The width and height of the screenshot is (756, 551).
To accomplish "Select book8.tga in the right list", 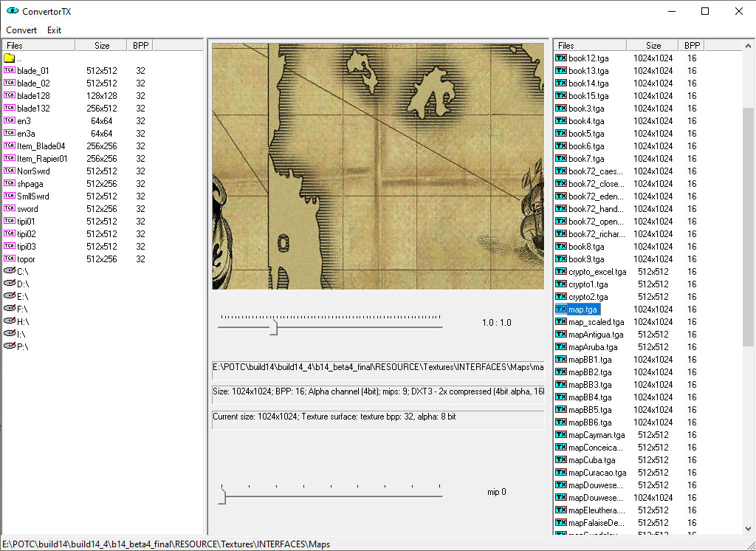I will (586, 246).
